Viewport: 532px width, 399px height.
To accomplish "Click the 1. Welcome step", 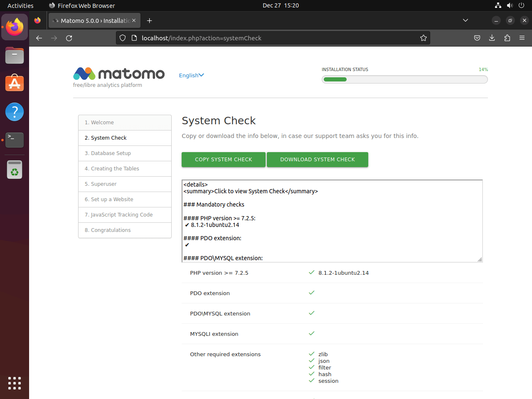I will pos(125,123).
